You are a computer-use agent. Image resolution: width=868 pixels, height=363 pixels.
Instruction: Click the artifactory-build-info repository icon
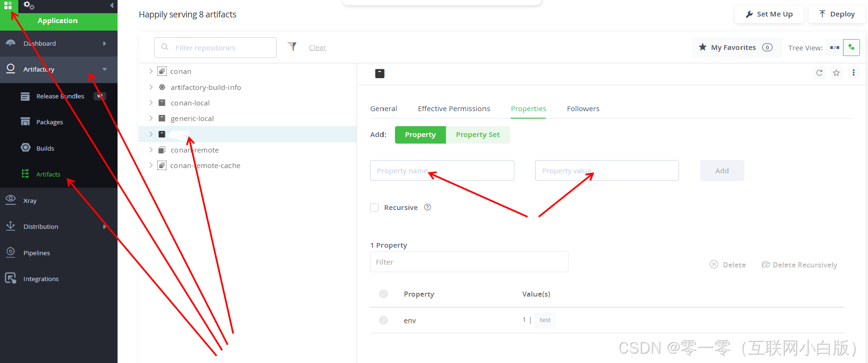click(162, 87)
